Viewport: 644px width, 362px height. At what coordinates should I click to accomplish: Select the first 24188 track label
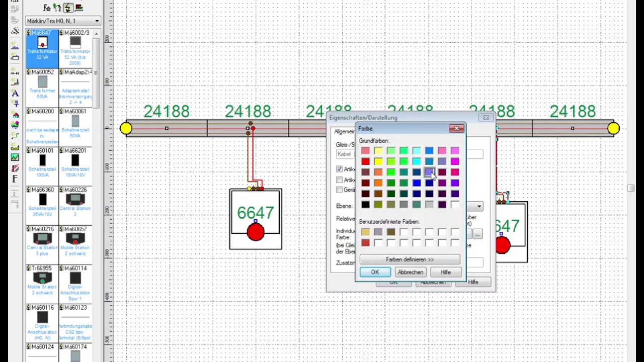[x=167, y=111]
